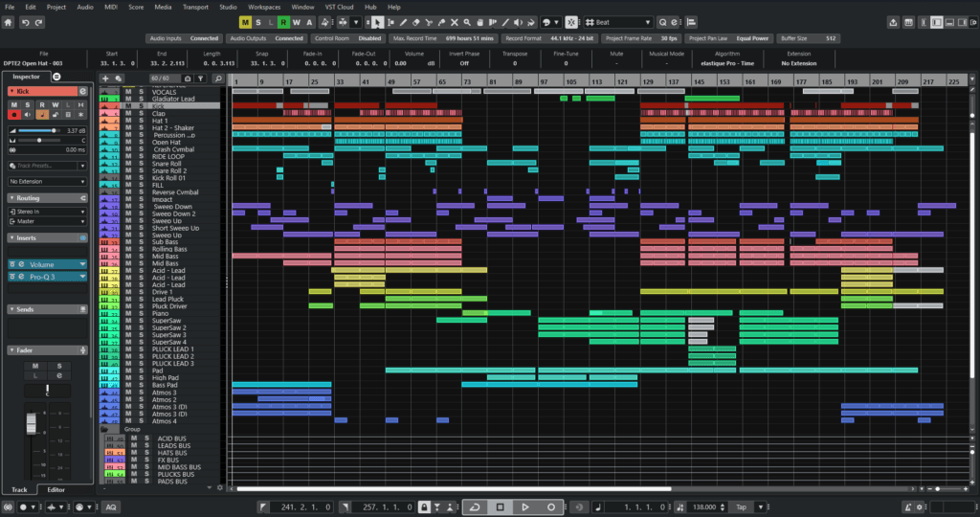Click Play on the transport bar
Image resolution: width=980 pixels, height=517 pixels.
coord(525,507)
